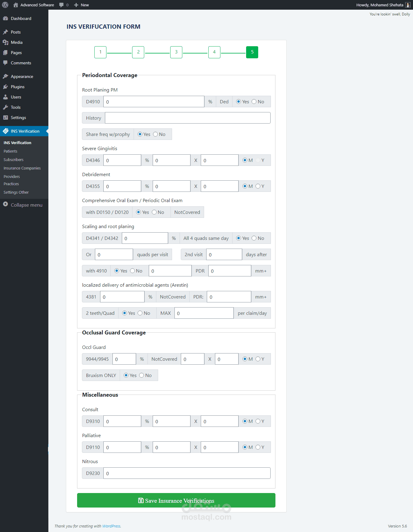The image size is (413, 532).
Task: Open the comments bubble icon in admin bar
Action: click(61, 5)
